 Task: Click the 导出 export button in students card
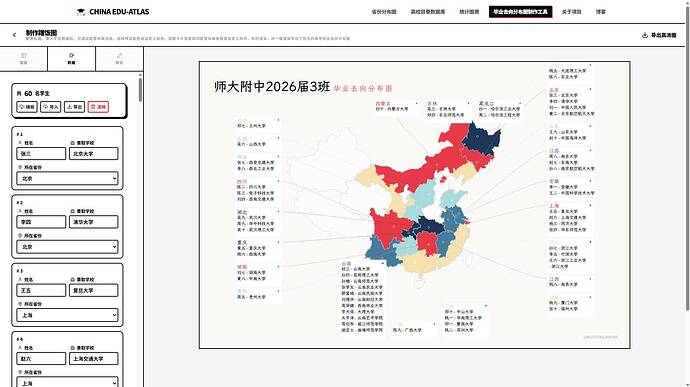point(74,107)
